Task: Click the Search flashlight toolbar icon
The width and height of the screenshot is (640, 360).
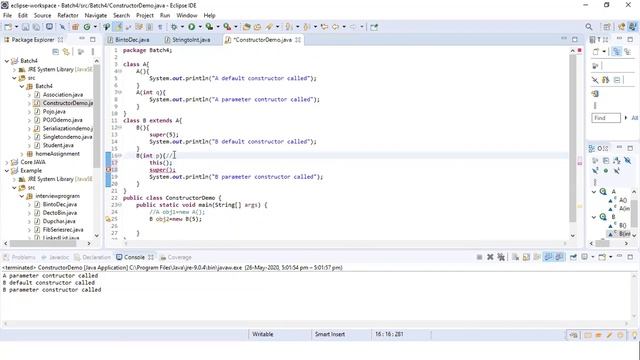Action: (x=269, y=27)
